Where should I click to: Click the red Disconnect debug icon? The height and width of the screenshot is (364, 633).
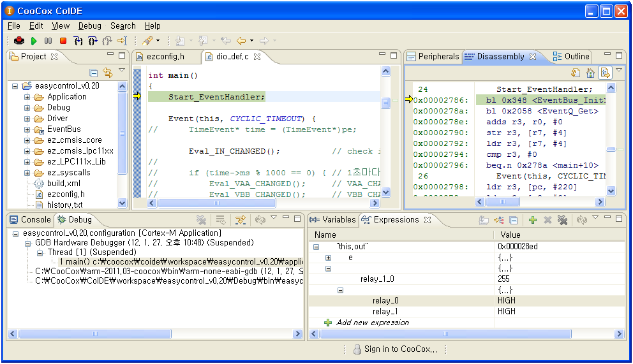pos(19,41)
